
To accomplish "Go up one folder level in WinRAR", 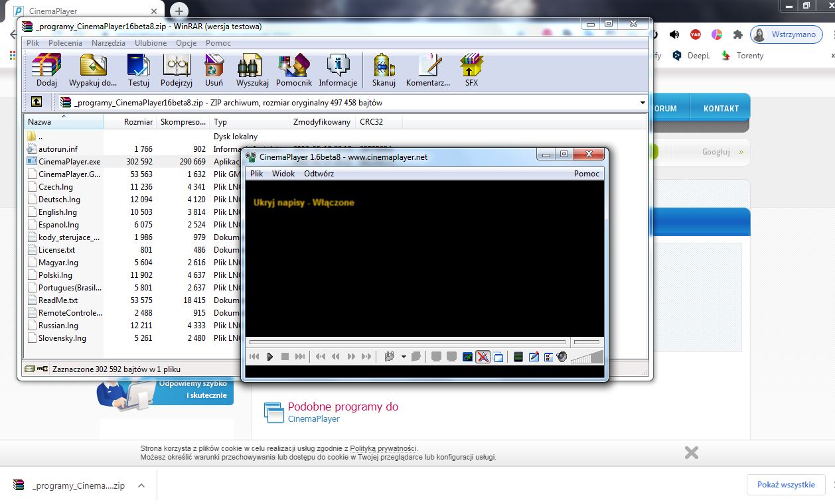I will 36,102.
